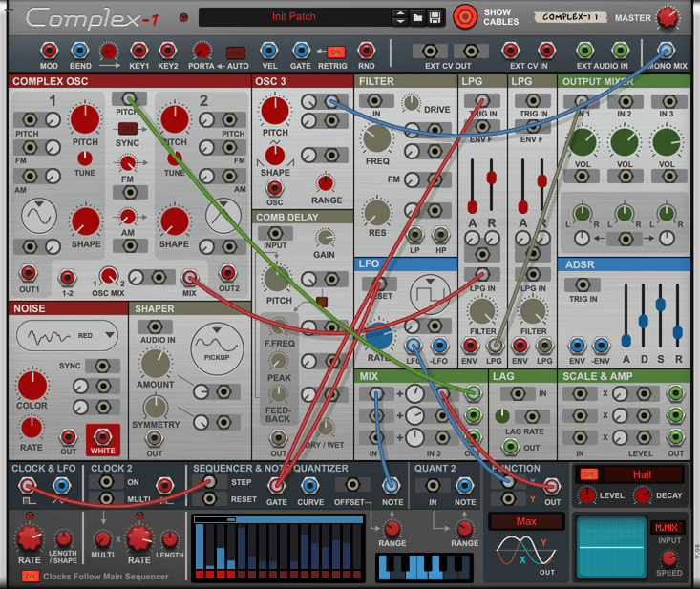The image size is (700, 589).
Task: Adjust the Filter FREQ knob
Action: tap(377, 138)
